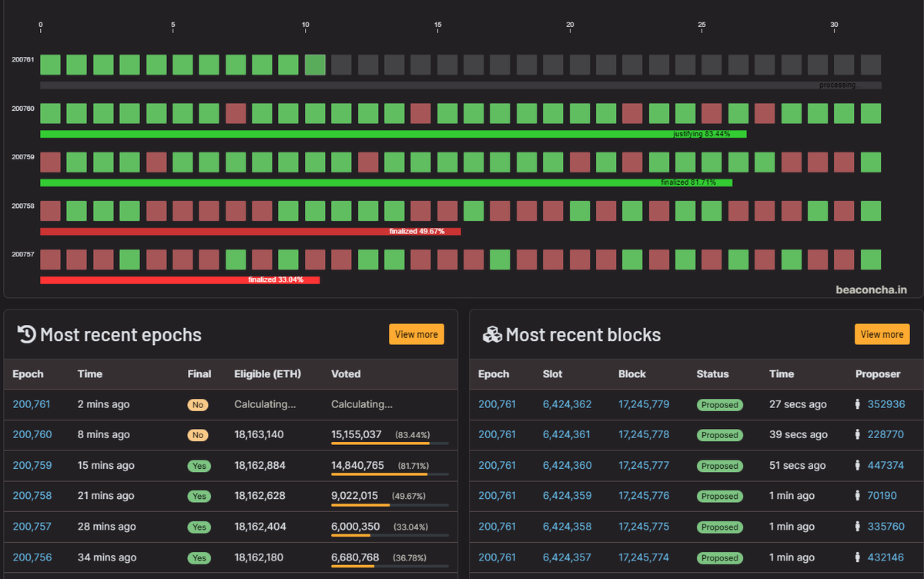Screen dimensions: 924x579
Task: Open slot 6,424,358
Action: point(567,527)
